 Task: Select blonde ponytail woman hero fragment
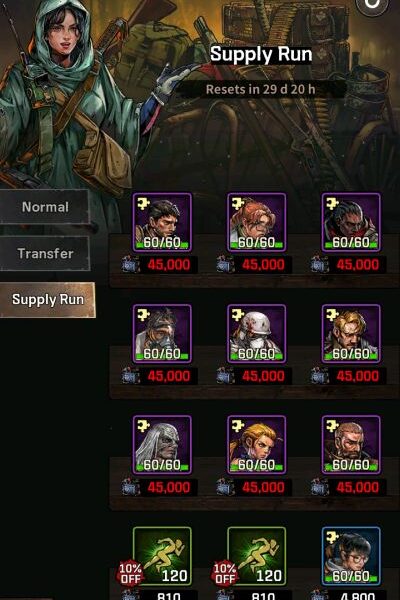(x=256, y=445)
